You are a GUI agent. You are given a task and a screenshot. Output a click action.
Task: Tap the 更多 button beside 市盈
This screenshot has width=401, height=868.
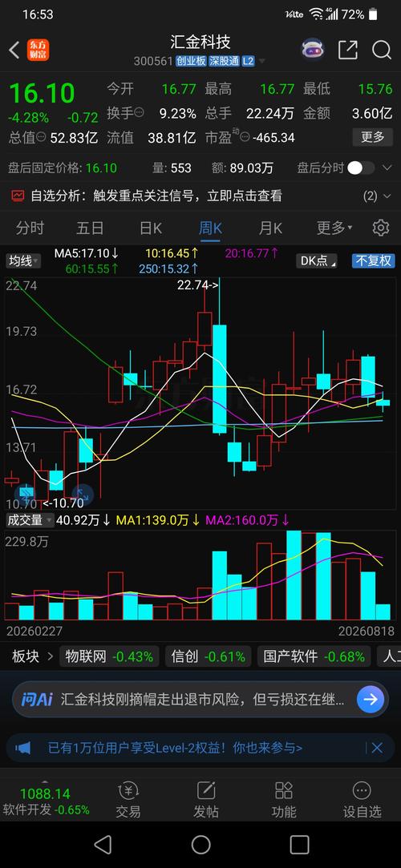click(373, 137)
